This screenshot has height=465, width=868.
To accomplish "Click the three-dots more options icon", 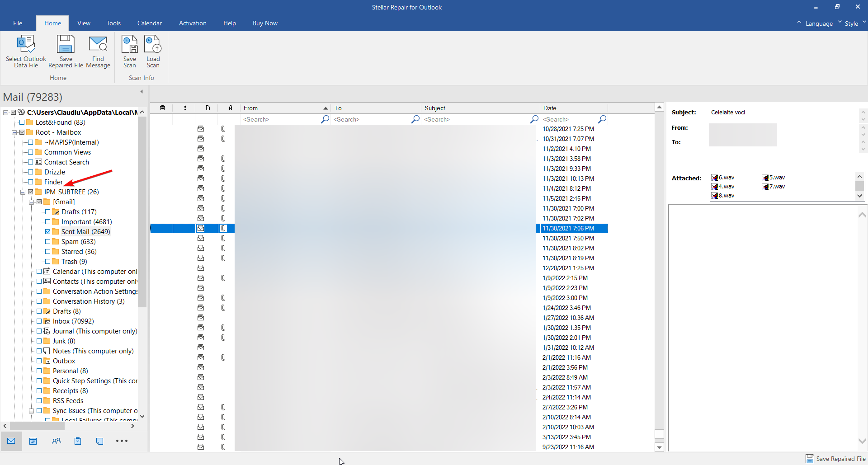I will (x=122, y=441).
